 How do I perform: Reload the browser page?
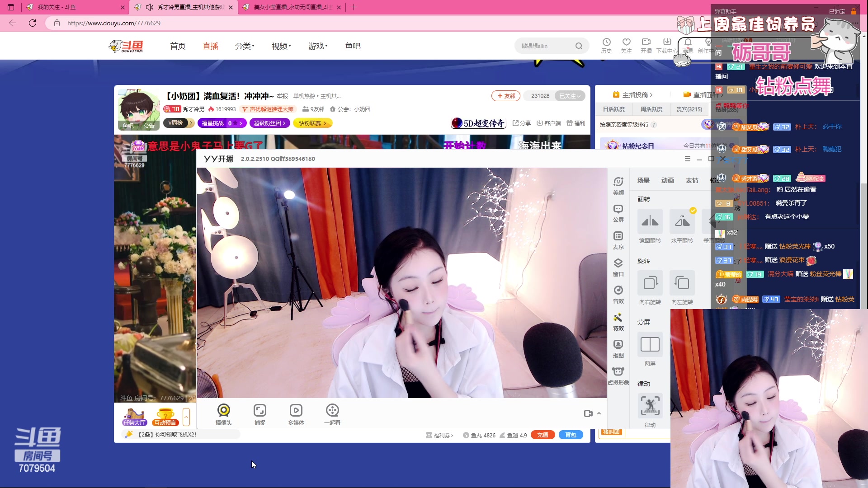[x=33, y=23]
